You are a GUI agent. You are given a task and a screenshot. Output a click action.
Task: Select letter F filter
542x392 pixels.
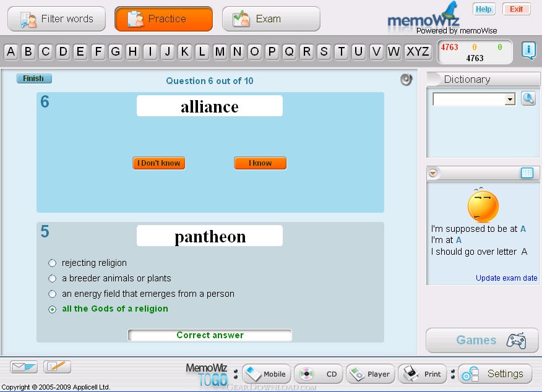tap(98, 51)
